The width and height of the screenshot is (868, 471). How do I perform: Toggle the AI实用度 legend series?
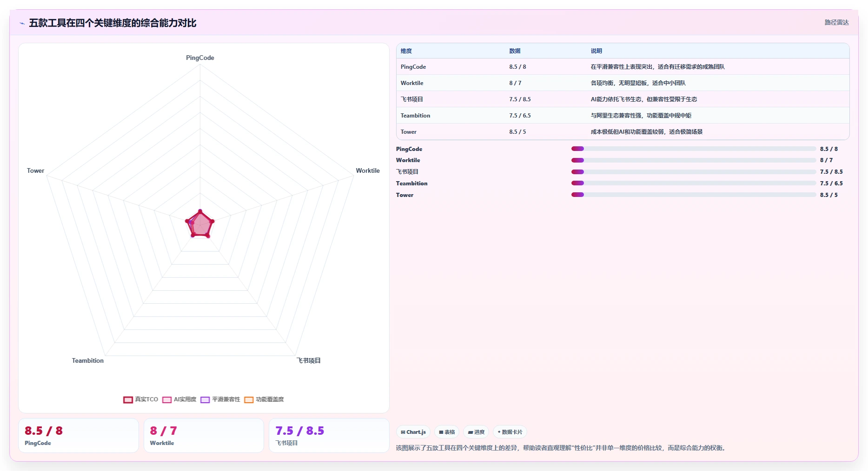click(x=179, y=399)
